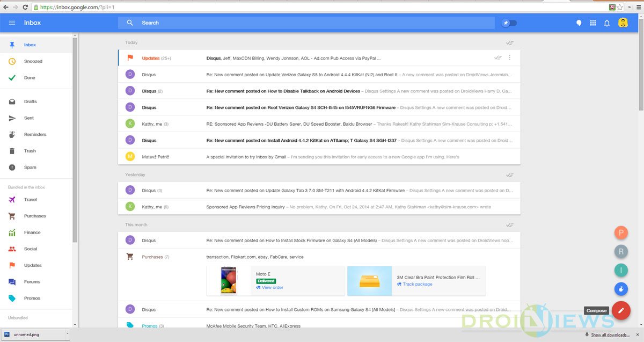Show notifications bell

607,23
